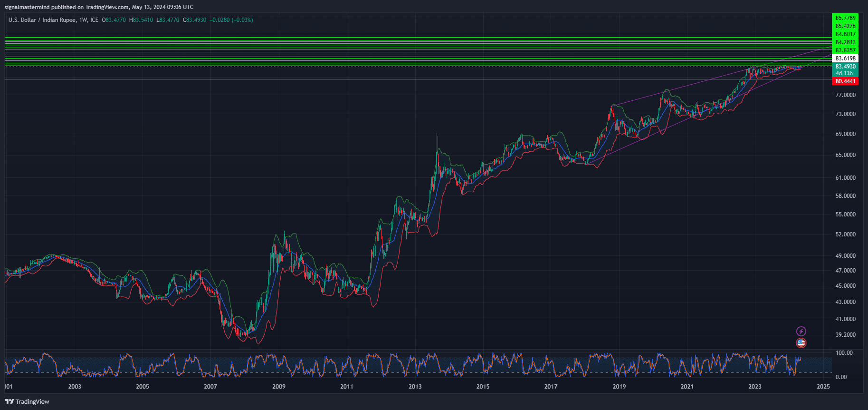
Task: Click the purple lightning bolt event icon
Action: (801, 332)
